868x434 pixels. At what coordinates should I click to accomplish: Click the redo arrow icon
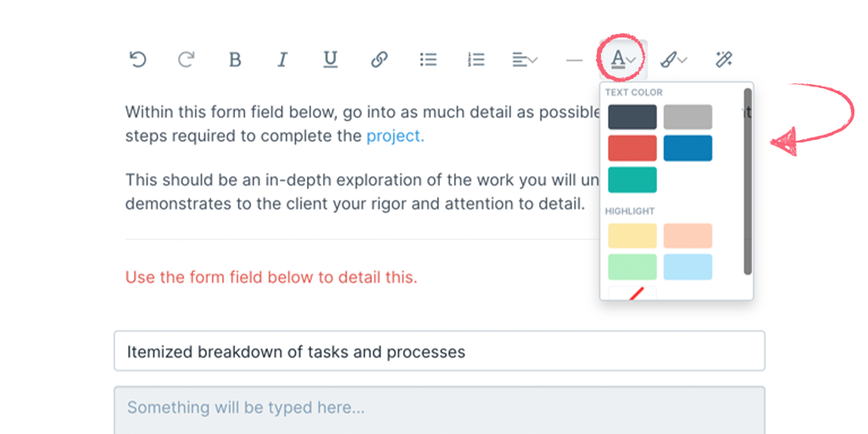[186, 58]
